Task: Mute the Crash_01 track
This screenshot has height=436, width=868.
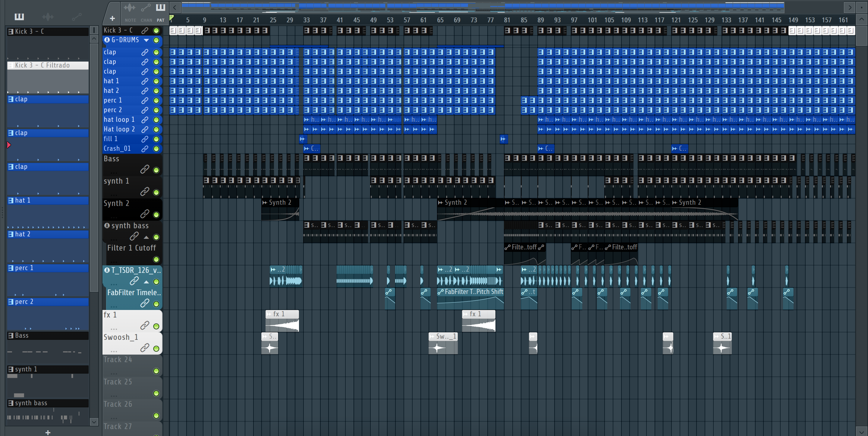Action: click(156, 149)
